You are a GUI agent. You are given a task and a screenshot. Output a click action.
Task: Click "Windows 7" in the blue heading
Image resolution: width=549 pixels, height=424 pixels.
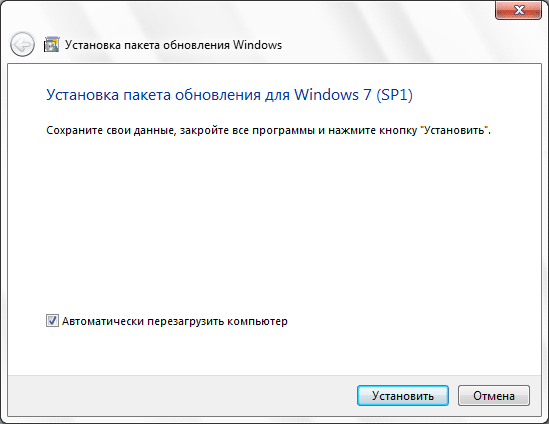[332, 95]
